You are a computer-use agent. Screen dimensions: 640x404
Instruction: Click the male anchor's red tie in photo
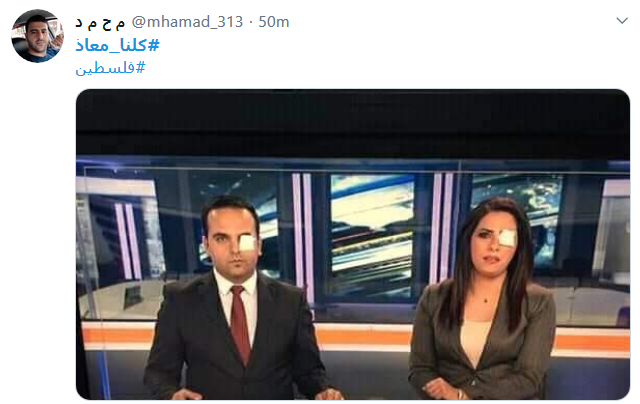click(240, 324)
